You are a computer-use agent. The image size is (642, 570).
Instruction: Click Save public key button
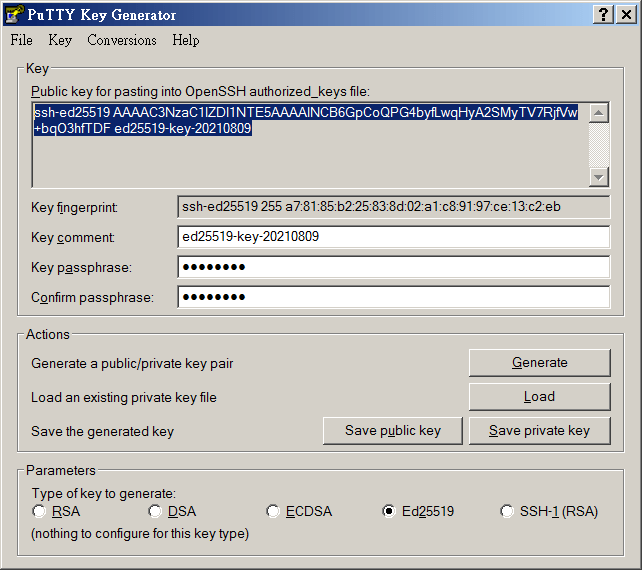click(x=393, y=431)
